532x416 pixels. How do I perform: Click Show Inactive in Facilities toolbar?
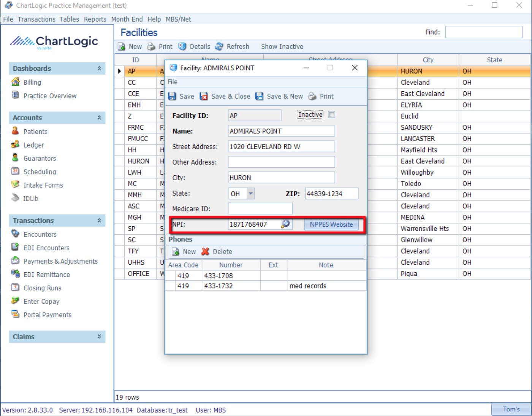coord(282,47)
